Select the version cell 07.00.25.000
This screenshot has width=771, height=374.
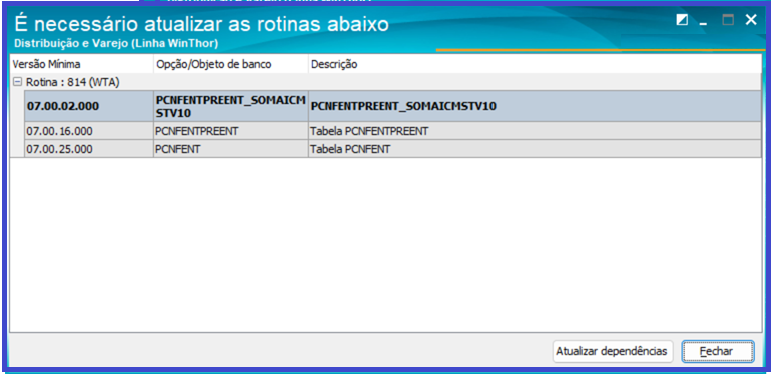click(x=89, y=149)
